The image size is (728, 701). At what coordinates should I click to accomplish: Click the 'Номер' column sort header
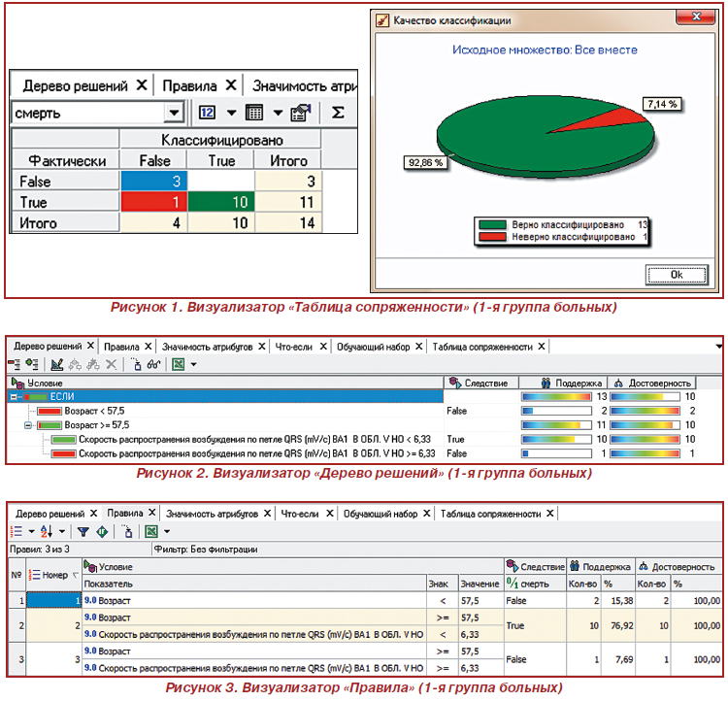53,575
